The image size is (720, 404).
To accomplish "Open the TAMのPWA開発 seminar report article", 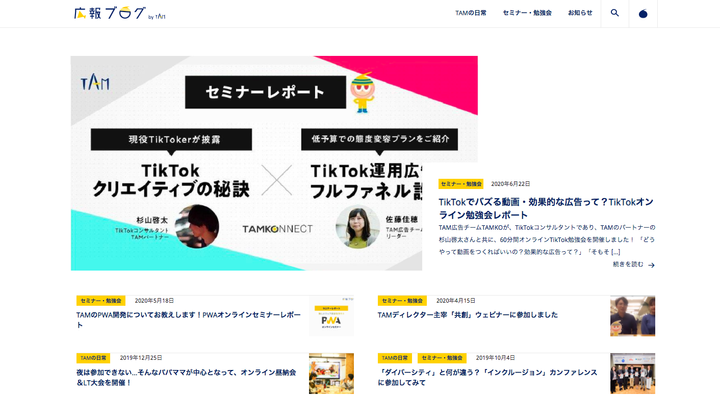I will point(189,320).
